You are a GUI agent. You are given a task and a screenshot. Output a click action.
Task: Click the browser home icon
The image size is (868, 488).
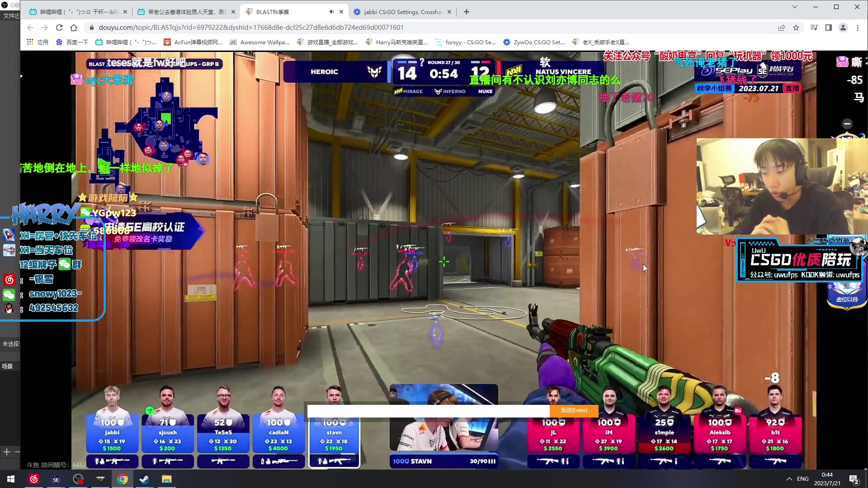click(x=74, y=28)
